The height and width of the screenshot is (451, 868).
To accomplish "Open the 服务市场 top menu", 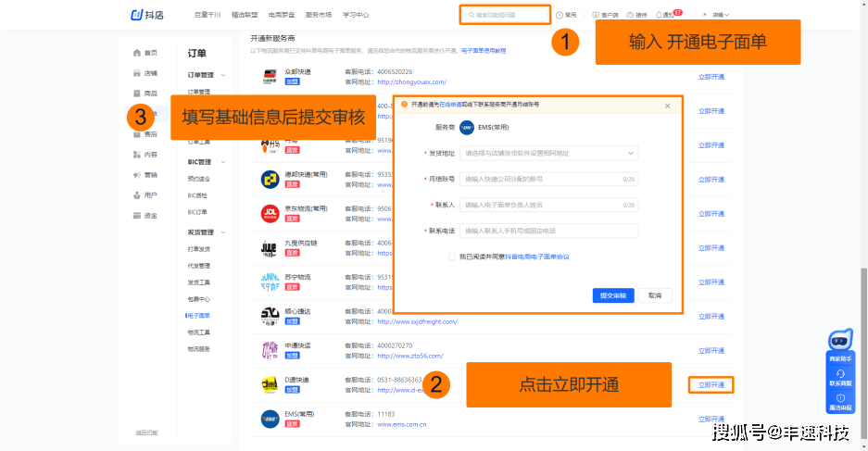I will (x=319, y=15).
